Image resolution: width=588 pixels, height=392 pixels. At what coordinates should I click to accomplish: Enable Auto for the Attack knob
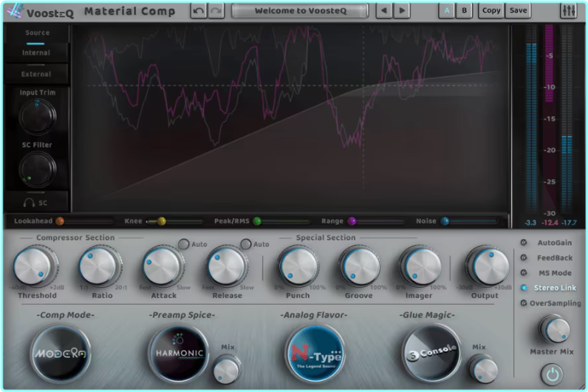(184, 244)
